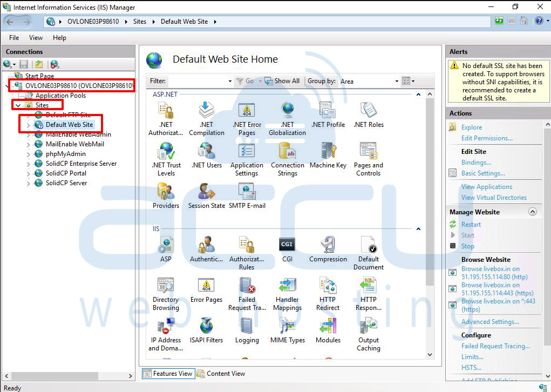Image resolution: width=551 pixels, height=392 pixels.
Task: Open the View menu
Action: coord(36,38)
